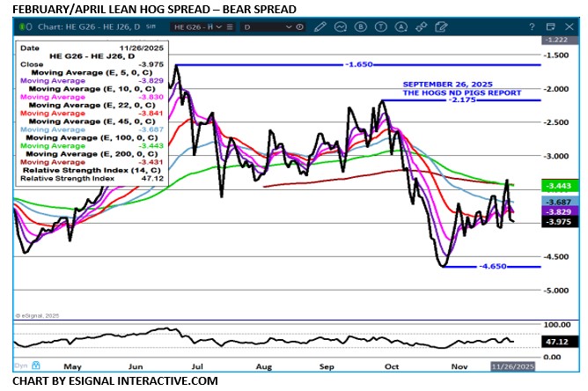Open the hamburger menu next to symbol

[x=231, y=28]
